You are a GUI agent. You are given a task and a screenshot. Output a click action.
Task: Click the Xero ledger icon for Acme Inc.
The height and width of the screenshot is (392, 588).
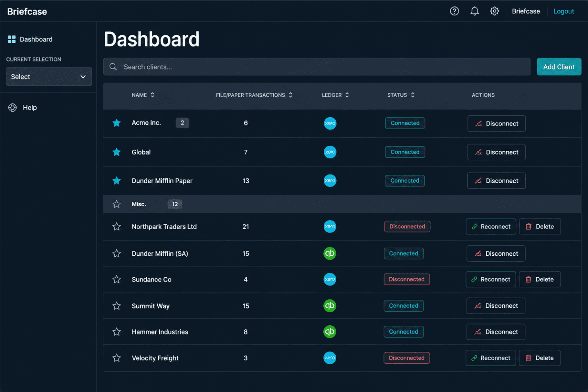click(330, 123)
